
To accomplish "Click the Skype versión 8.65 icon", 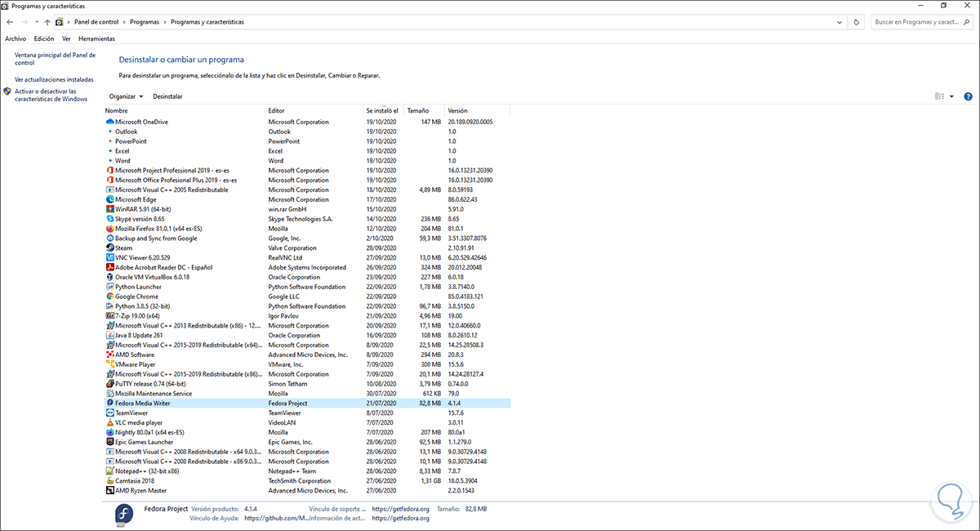I will coord(109,219).
